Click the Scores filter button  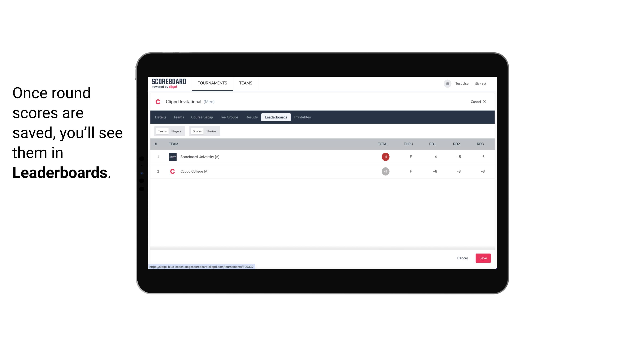pyautogui.click(x=197, y=131)
